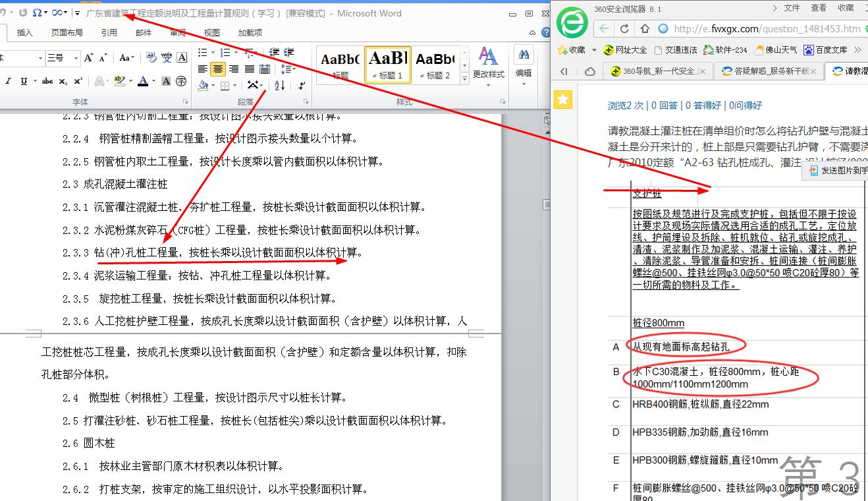Toggle show paragraph marks button
This screenshot has height=501, width=868.
[302, 85]
